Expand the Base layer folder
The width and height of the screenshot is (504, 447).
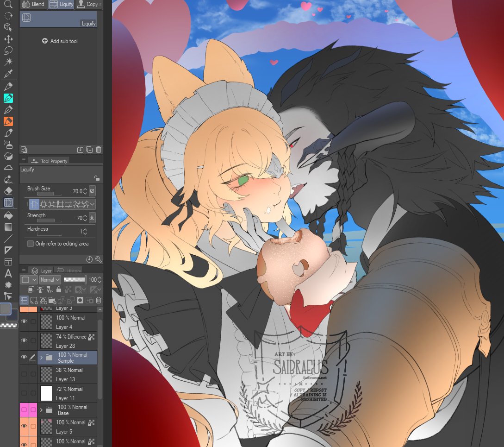(x=41, y=409)
